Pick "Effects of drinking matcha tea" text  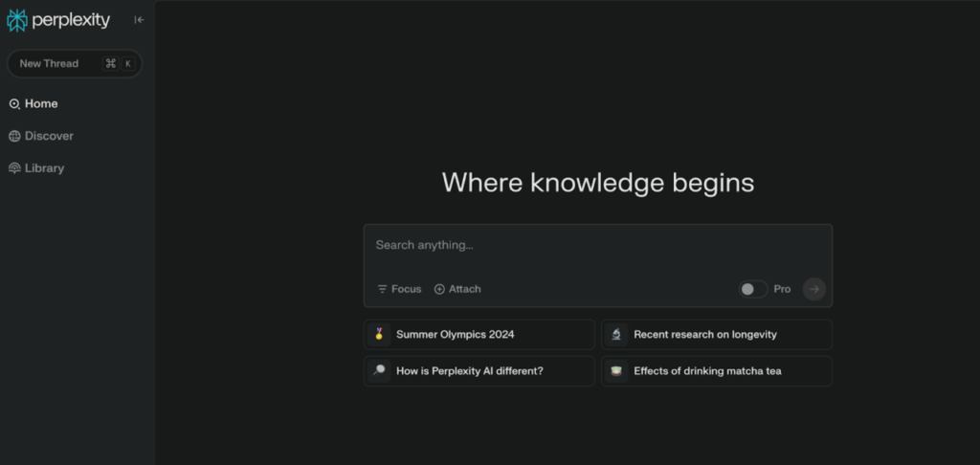707,371
